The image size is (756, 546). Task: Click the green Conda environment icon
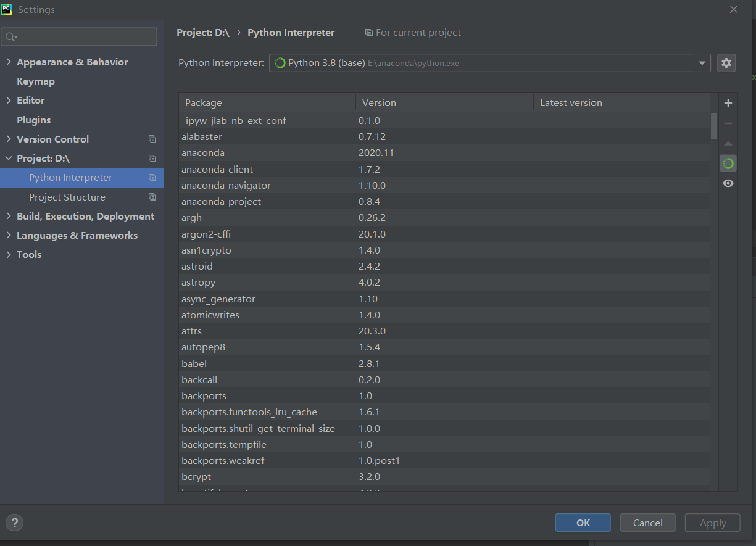click(x=728, y=163)
